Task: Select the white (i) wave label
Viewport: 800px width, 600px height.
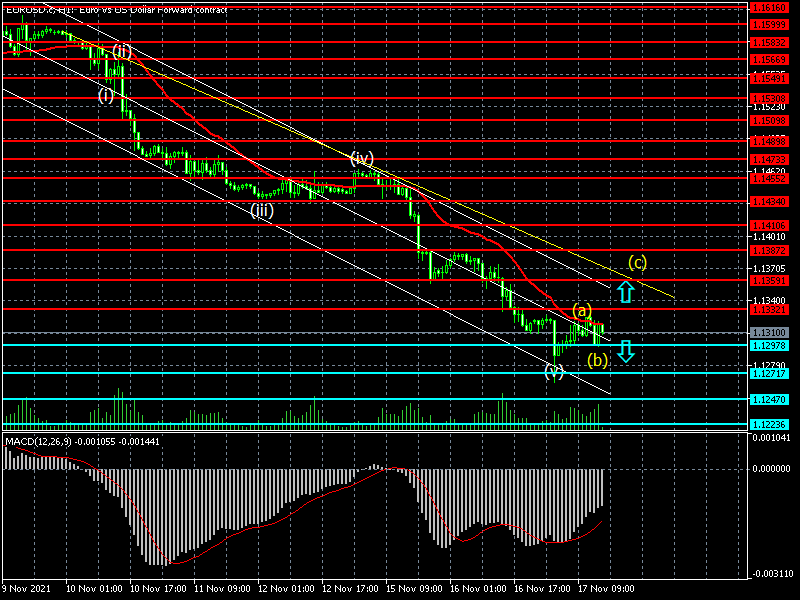Action: [106, 96]
